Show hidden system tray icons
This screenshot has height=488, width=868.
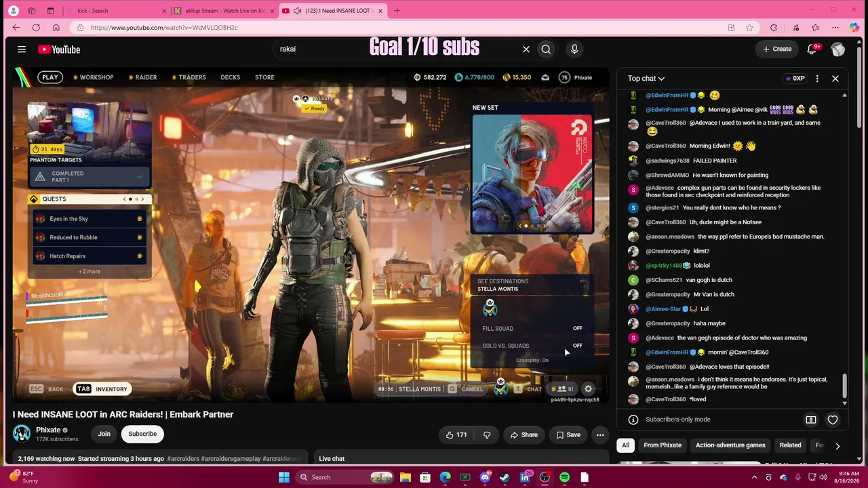point(754,477)
